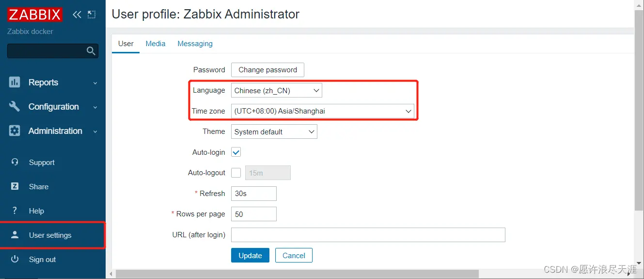This screenshot has width=644, height=279.
Task: Open the Theme dropdown
Action: point(274,132)
